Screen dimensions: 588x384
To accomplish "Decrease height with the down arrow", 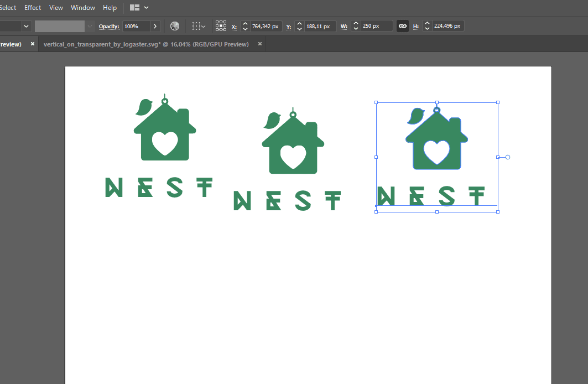I will pos(427,29).
